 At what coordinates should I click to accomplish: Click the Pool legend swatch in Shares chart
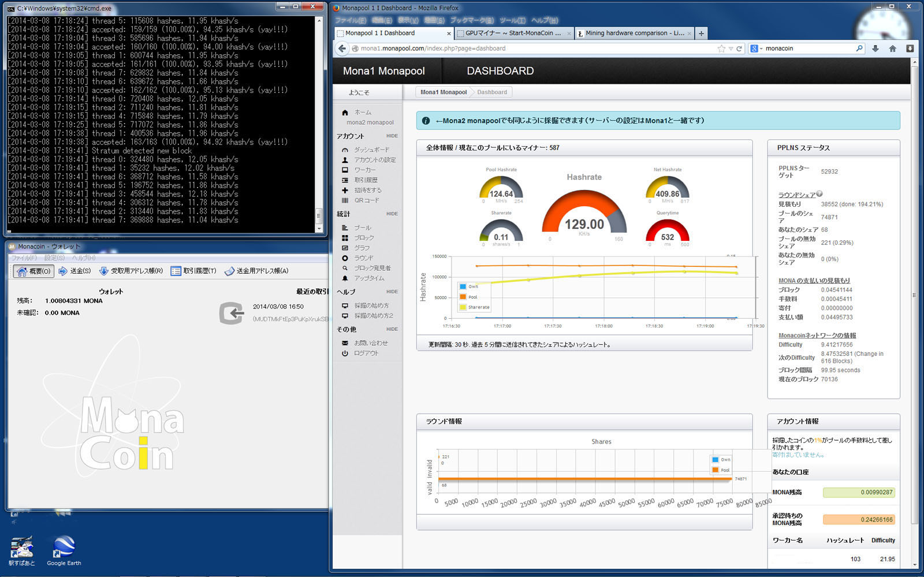[x=716, y=470]
